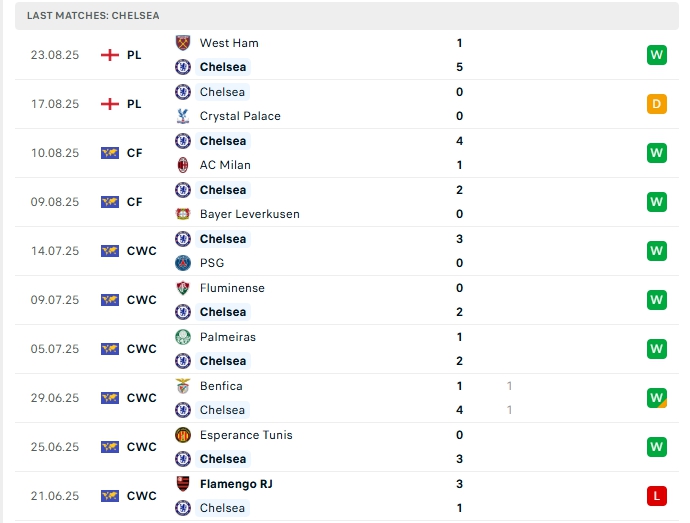Open the Bayer Leverkusen team link

(249, 214)
